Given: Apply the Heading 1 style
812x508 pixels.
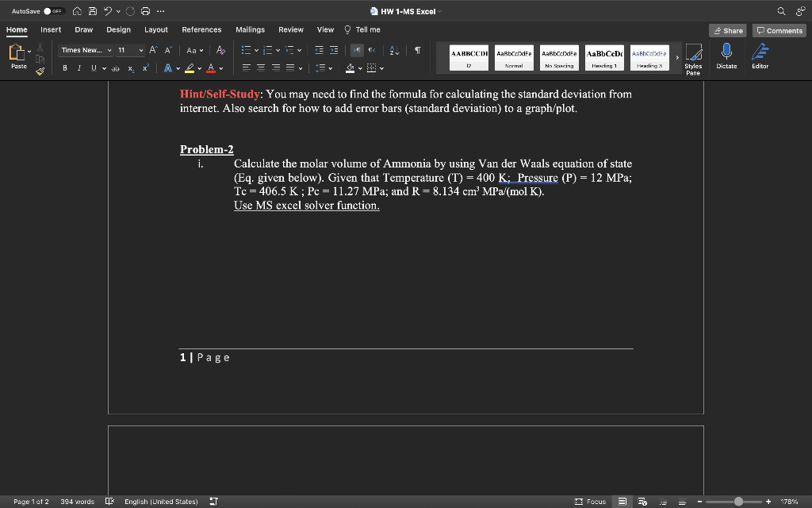Looking at the screenshot, I should click(x=604, y=57).
